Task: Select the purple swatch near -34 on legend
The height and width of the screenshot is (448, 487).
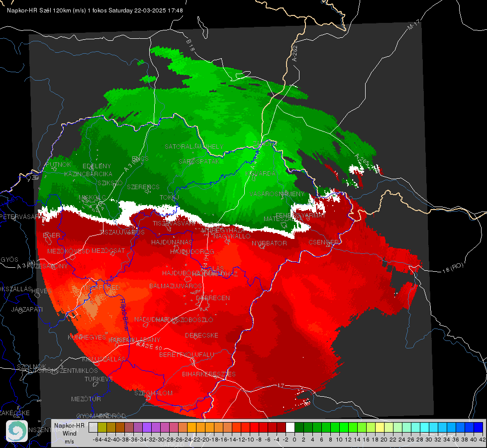Action: (x=147, y=427)
